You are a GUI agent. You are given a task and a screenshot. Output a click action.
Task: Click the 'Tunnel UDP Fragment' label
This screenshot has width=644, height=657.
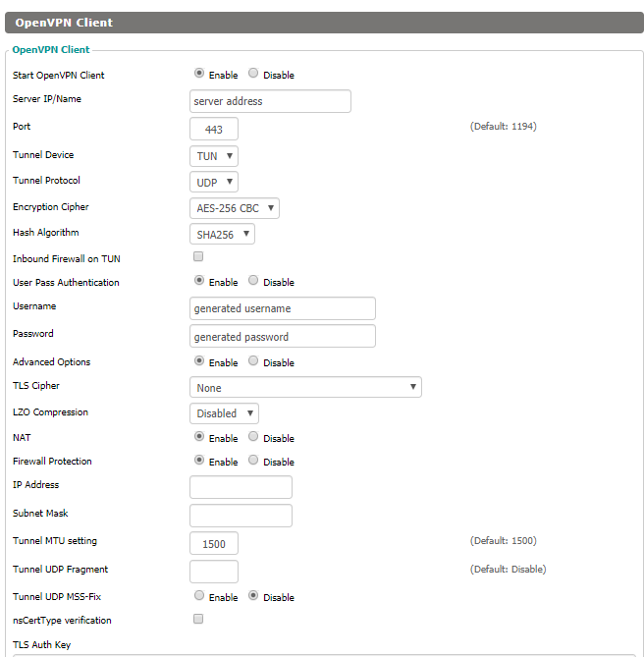click(x=60, y=570)
